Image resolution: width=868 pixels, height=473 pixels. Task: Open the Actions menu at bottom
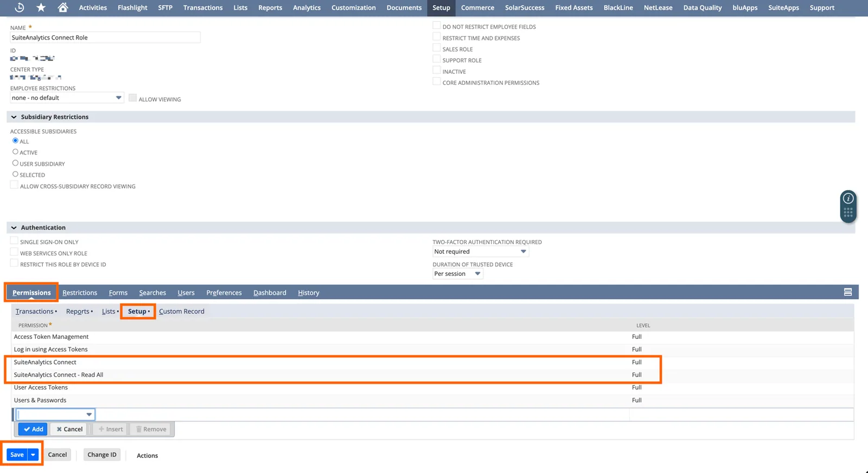pyautogui.click(x=147, y=456)
